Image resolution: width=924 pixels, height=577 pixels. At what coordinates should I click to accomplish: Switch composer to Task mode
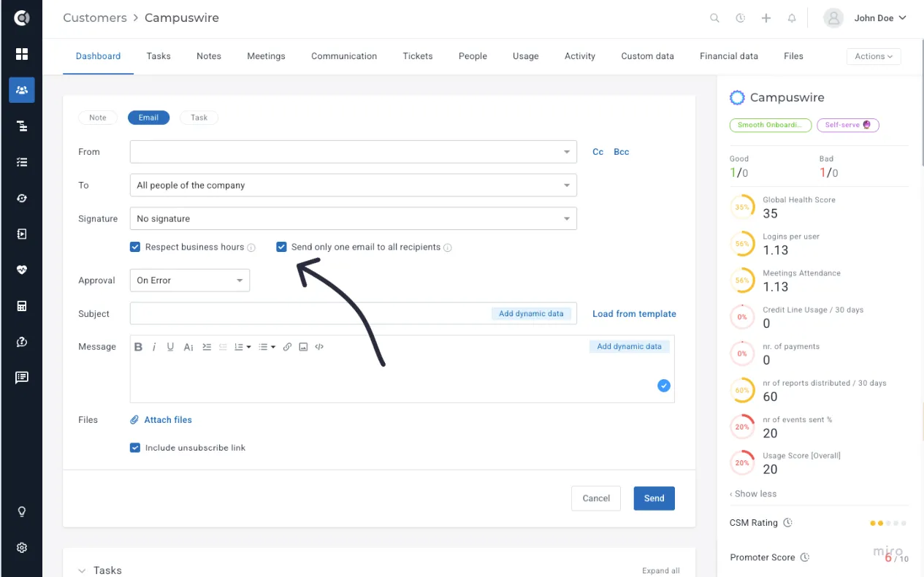[x=199, y=118]
